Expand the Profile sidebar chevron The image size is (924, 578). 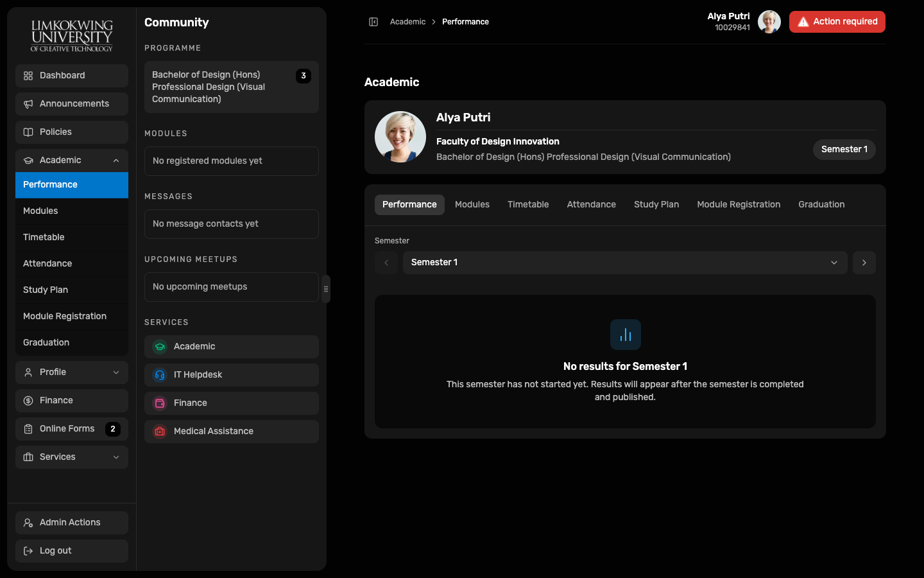tap(116, 372)
